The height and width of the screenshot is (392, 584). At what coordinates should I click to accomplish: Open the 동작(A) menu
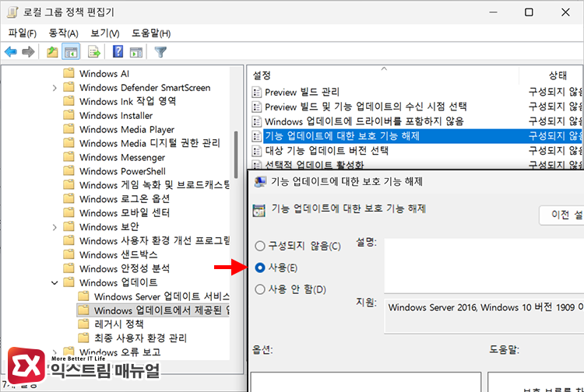point(63,33)
